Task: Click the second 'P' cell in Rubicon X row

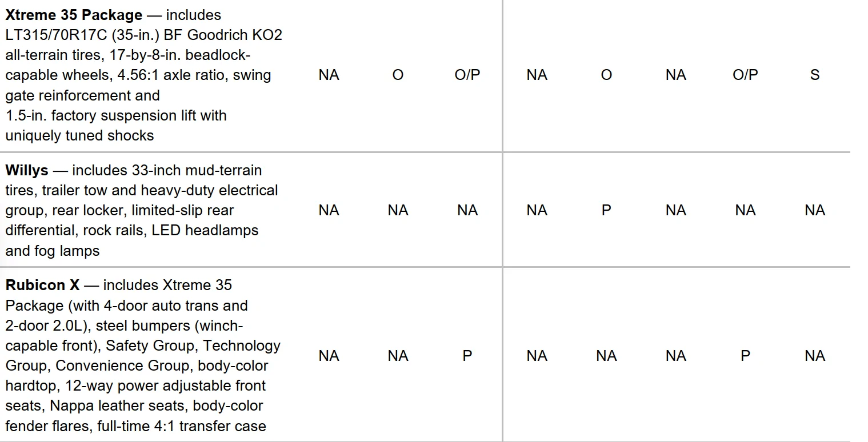Action: pos(745,356)
